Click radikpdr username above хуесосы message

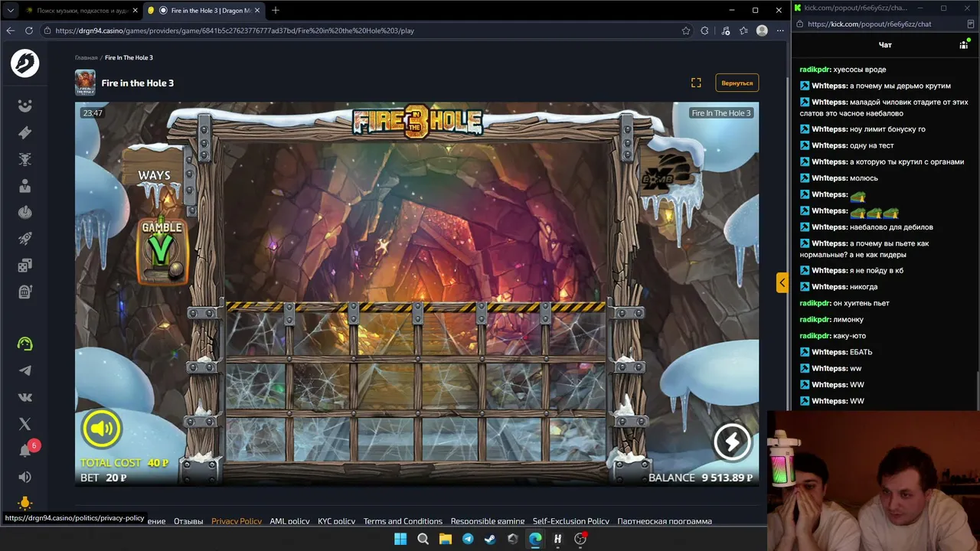tap(815, 70)
